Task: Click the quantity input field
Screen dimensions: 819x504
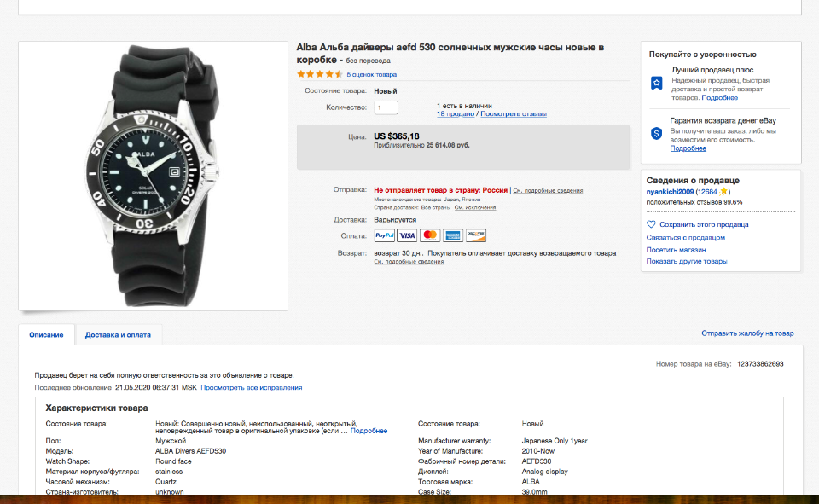Action: pos(386,107)
